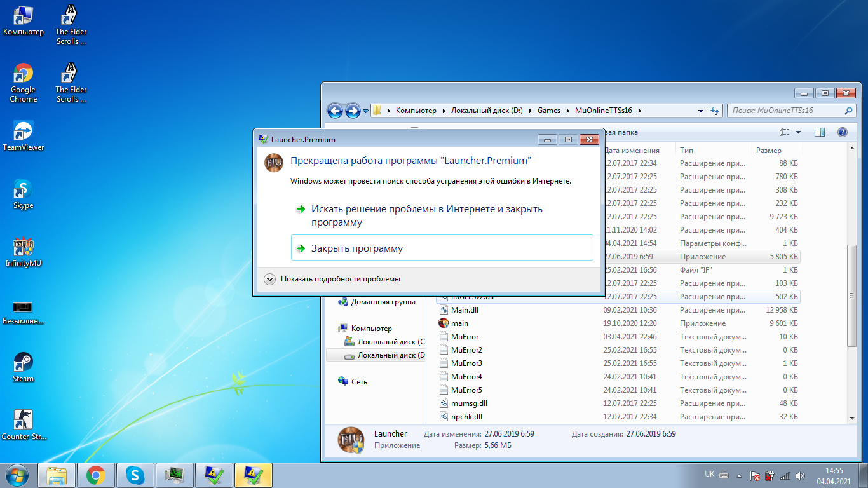Click the Games breadcrumb in address bar

coord(548,111)
